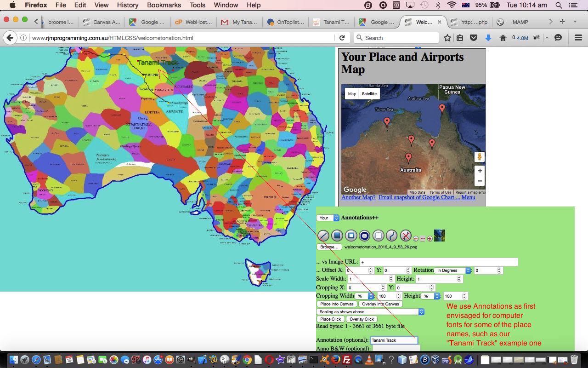Click the 'Place Click' button
The image size is (588, 368).
click(330, 319)
